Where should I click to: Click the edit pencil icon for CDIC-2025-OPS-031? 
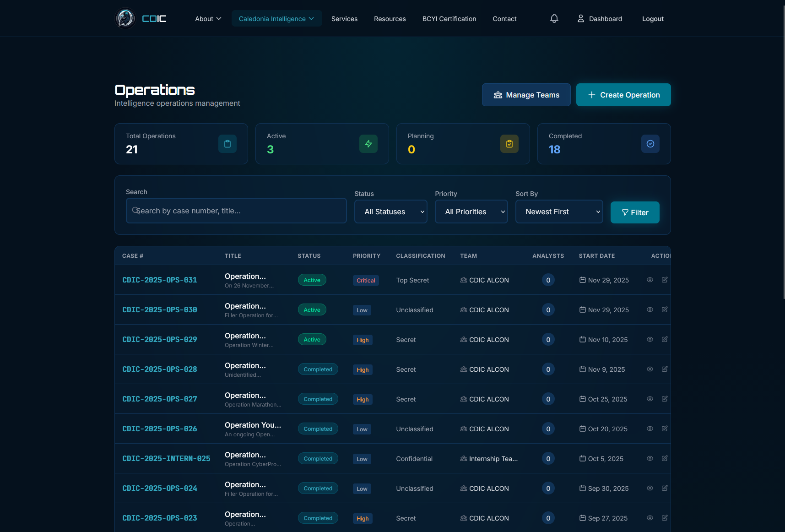pyautogui.click(x=665, y=280)
